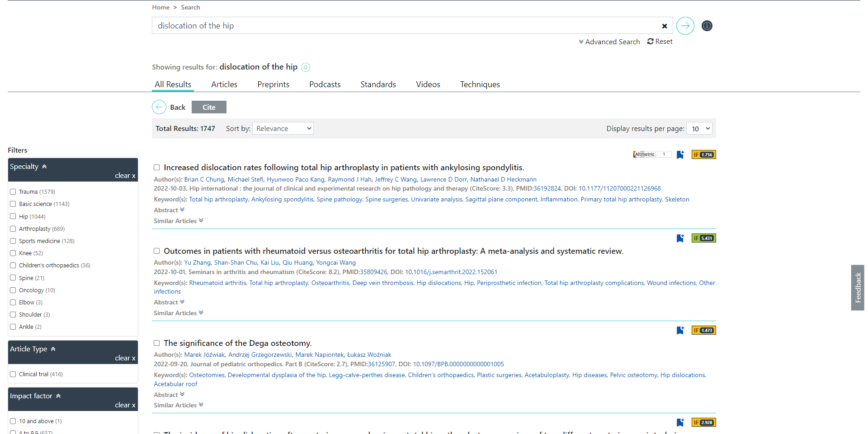Screen dimensions: 868x434
Task: Switch to the Techniques tab
Action: [480, 84]
